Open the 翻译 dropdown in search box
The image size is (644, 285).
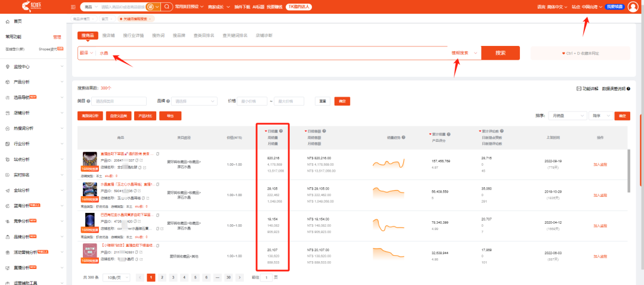(x=86, y=53)
